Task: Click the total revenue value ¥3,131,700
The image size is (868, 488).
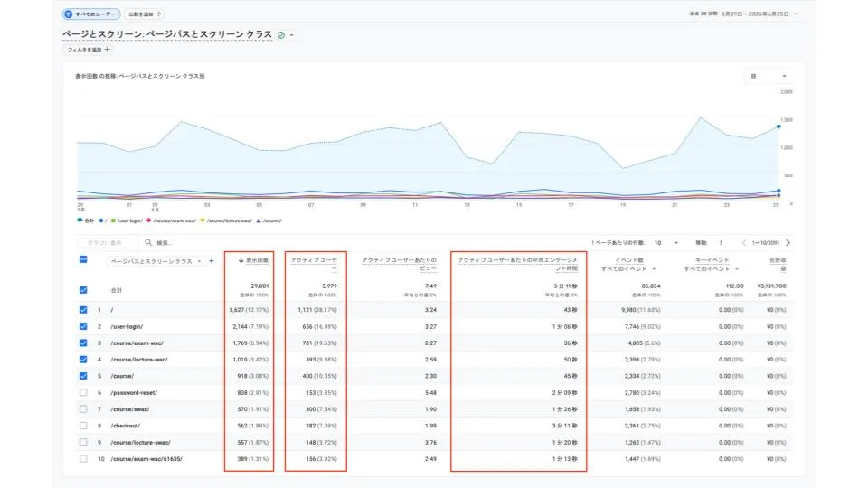Action: point(771,286)
